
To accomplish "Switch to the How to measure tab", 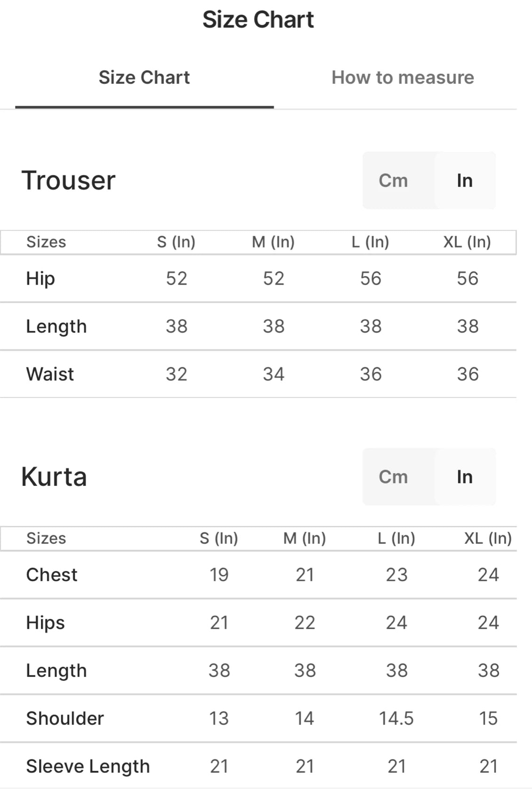I will [402, 78].
